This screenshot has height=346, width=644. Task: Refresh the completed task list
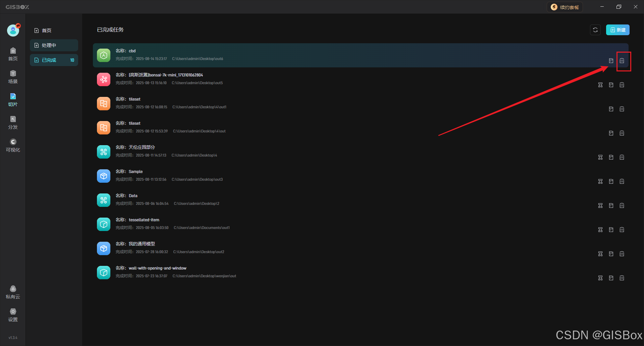click(x=595, y=30)
